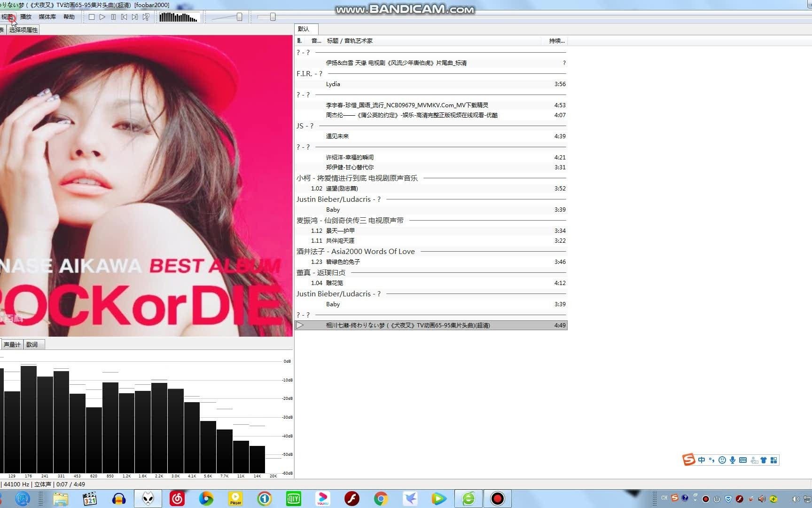Click the Bandicam record taskbar icon
This screenshot has height=508, width=812.
coord(497,499)
